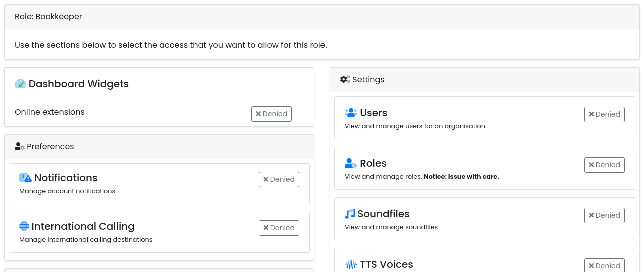Click the Notifications heading
The height and width of the screenshot is (272, 644).
(66, 178)
